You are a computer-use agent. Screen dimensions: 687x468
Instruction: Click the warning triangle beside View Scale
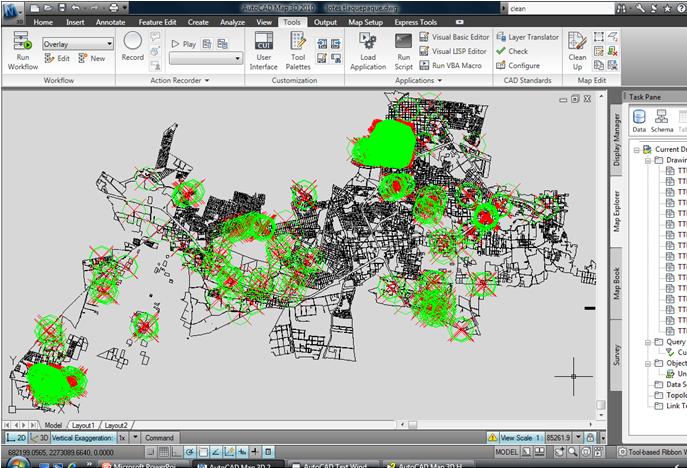(x=492, y=437)
